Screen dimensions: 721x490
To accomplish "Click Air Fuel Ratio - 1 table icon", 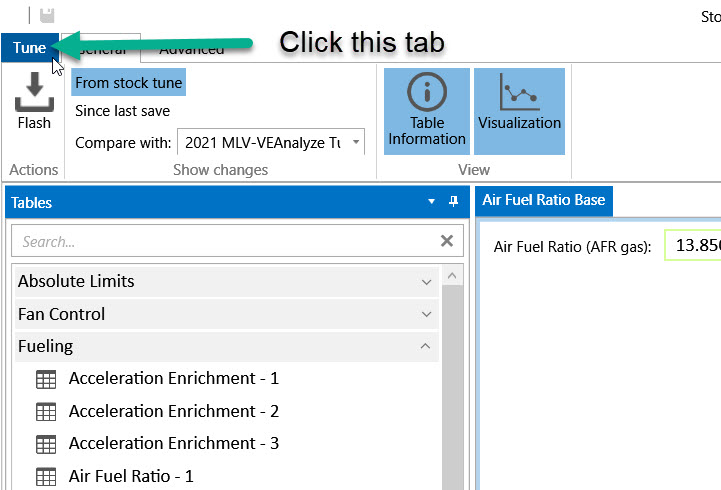I will (46, 476).
